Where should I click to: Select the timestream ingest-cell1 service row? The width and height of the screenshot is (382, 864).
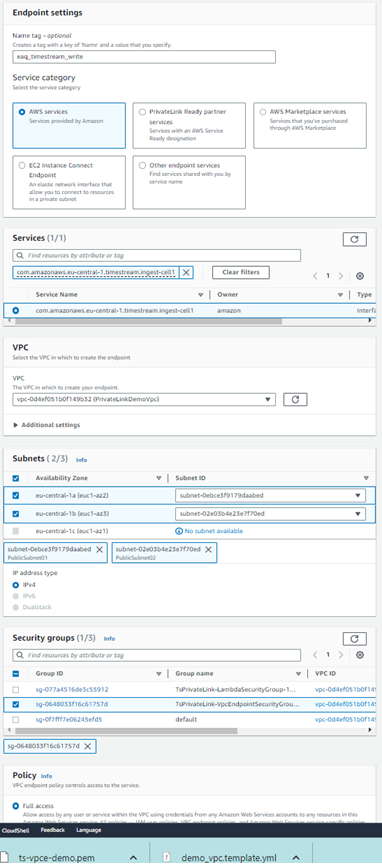point(15,311)
